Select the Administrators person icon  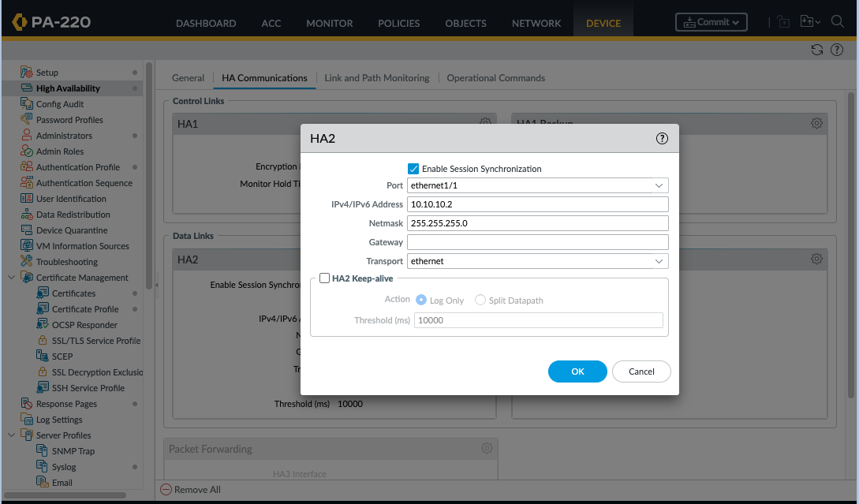pos(26,136)
